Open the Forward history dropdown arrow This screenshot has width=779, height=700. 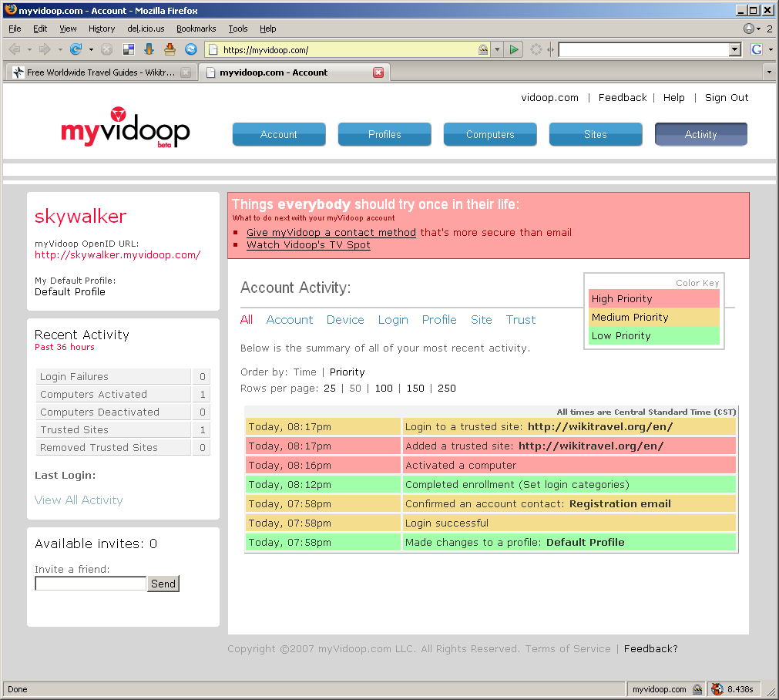pyautogui.click(x=60, y=49)
